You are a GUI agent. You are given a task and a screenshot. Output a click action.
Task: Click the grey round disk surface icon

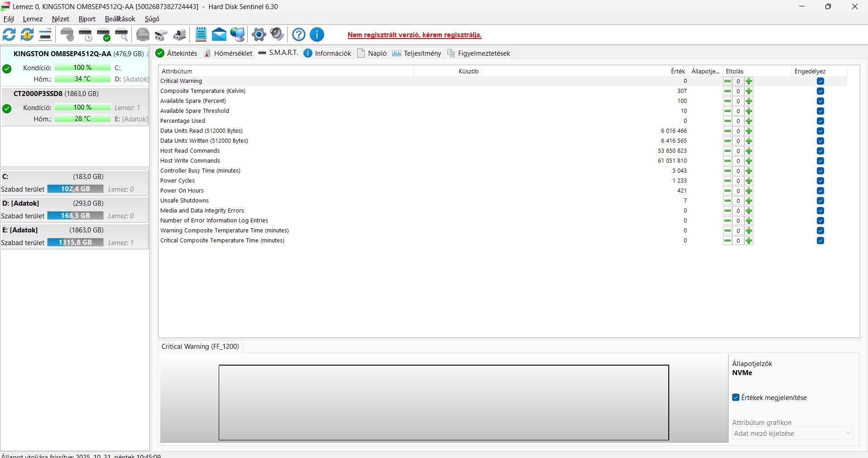pos(143,34)
